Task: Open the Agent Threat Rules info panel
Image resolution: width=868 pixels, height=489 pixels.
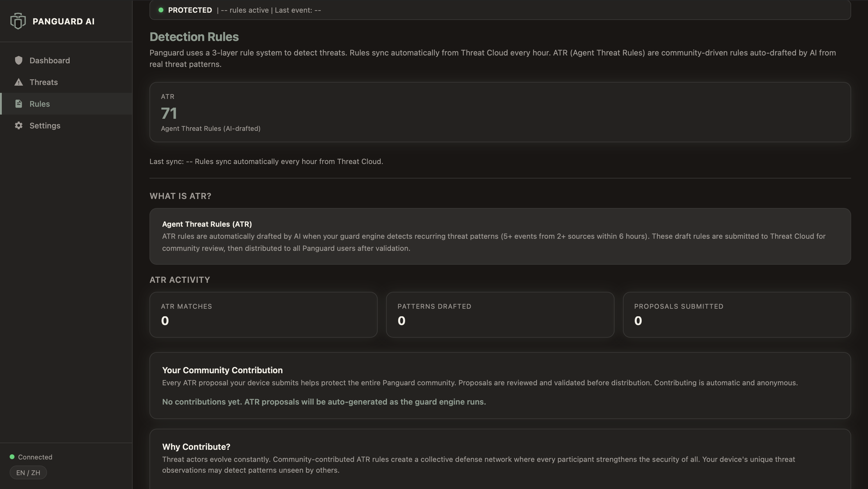Action: pos(500,236)
